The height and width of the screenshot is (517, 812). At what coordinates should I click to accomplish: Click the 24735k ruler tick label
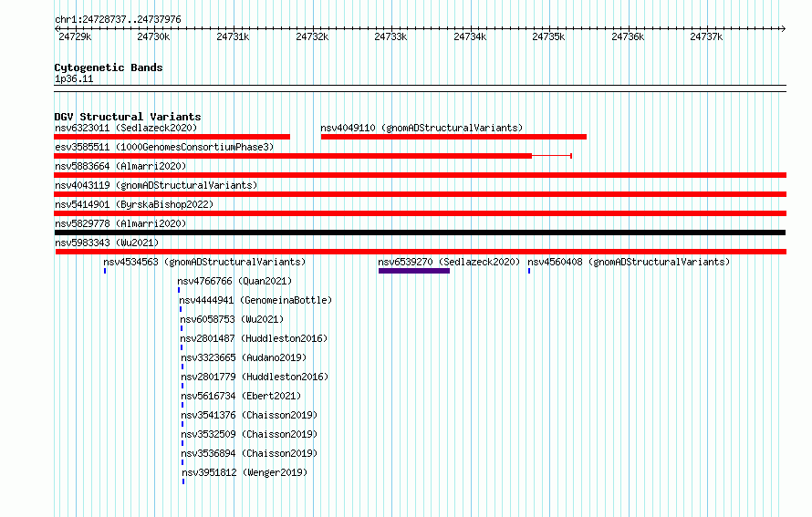pyautogui.click(x=549, y=36)
